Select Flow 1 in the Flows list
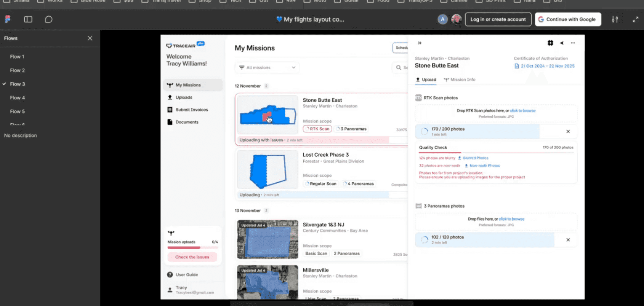The image size is (644, 306). (17, 57)
